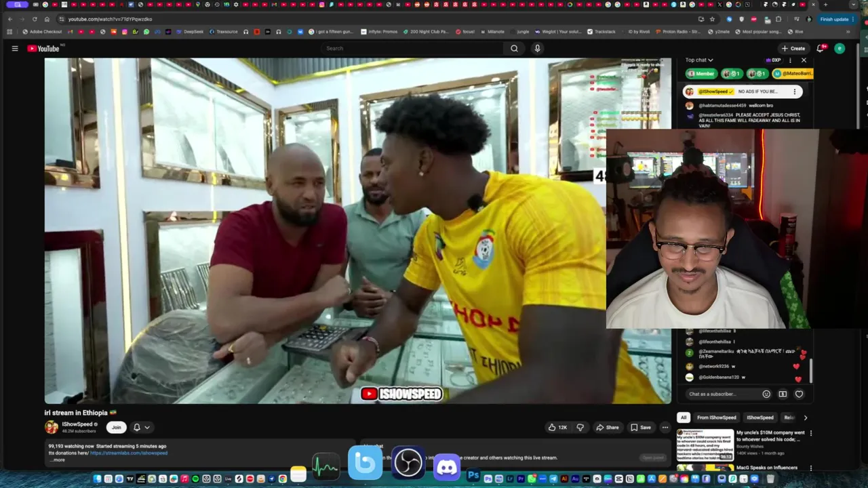Open the Open panel button below chat

(x=654, y=457)
